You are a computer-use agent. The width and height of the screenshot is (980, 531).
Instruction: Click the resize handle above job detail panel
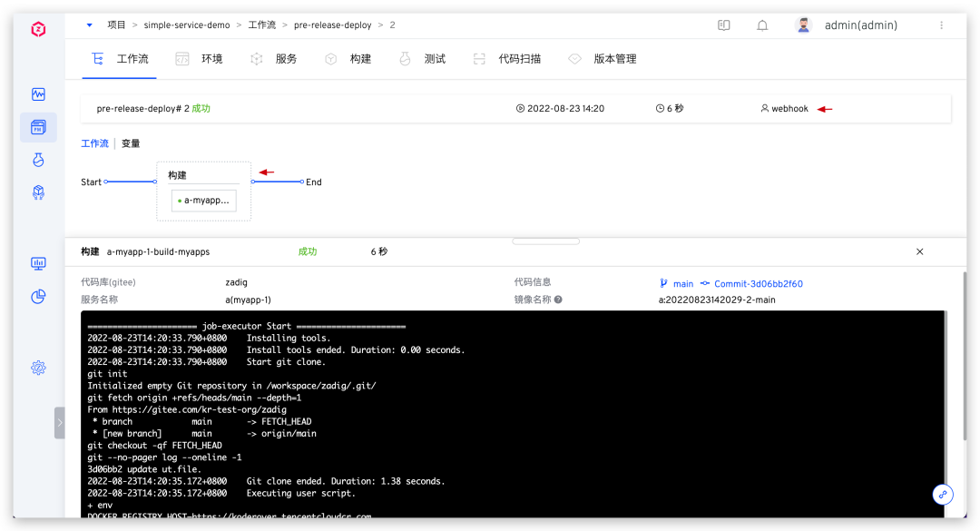pos(545,241)
